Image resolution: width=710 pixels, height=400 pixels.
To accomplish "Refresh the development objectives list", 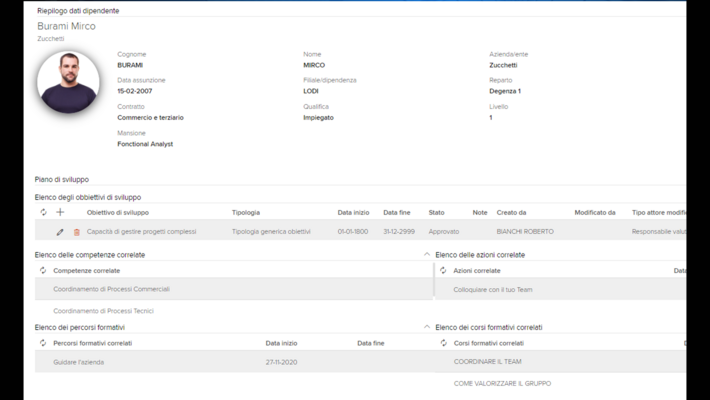I will click(x=43, y=212).
